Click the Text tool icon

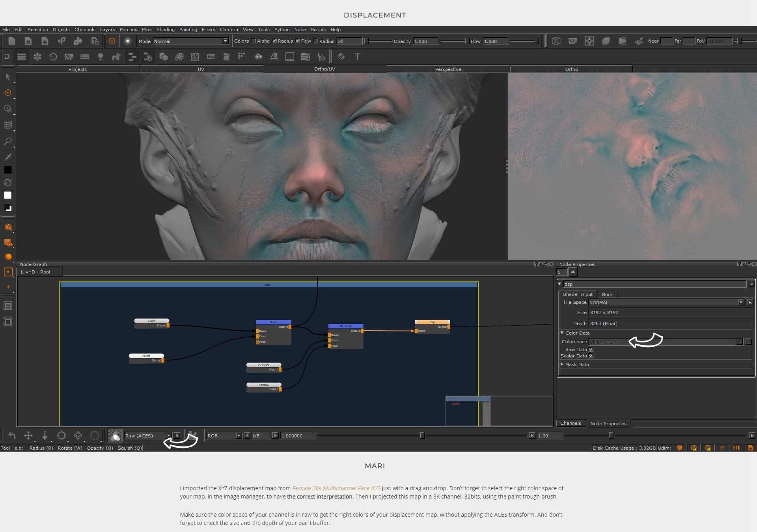pos(357,57)
